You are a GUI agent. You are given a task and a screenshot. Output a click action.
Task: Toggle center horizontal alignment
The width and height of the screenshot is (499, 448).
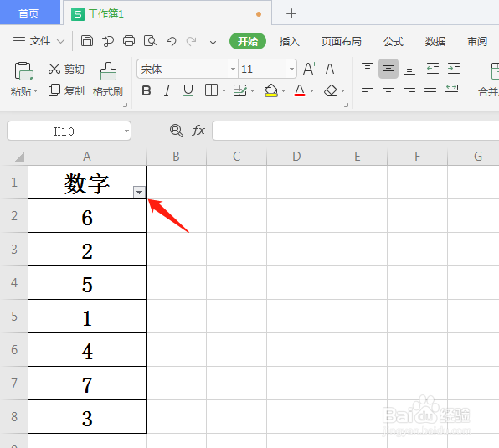pos(388,90)
